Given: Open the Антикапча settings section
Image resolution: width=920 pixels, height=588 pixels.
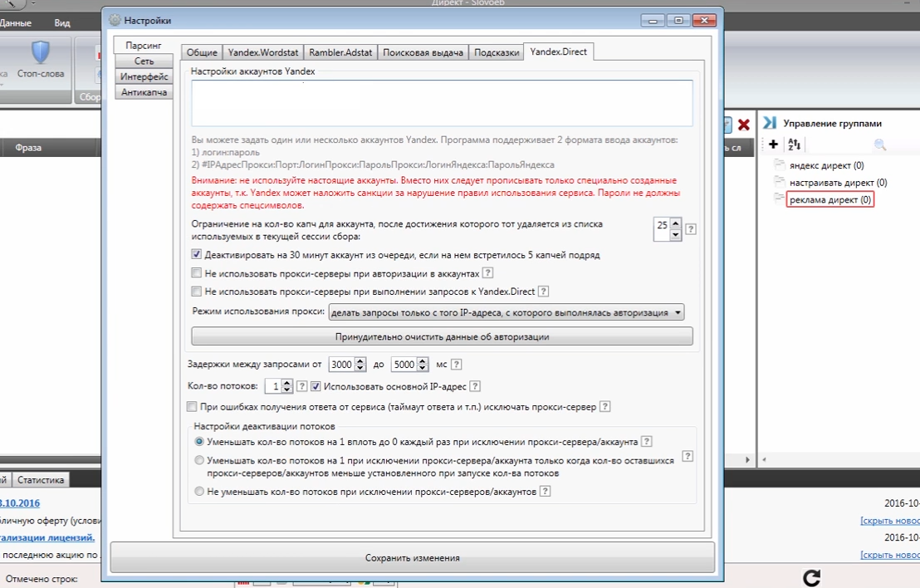Looking at the screenshot, I should coord(144,92).
